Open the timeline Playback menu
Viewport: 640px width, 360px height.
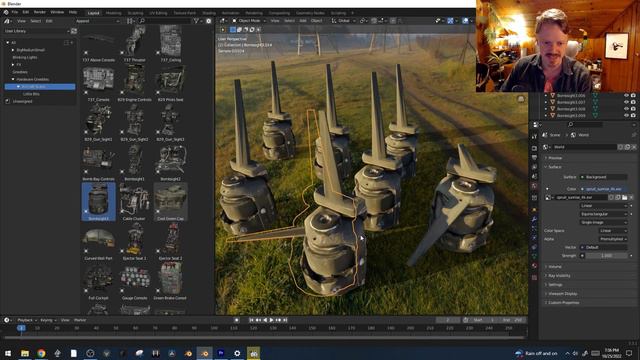click(27, 320)
